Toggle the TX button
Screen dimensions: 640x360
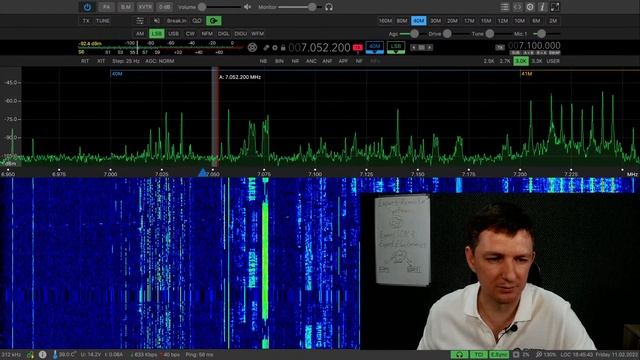point(86,21)
